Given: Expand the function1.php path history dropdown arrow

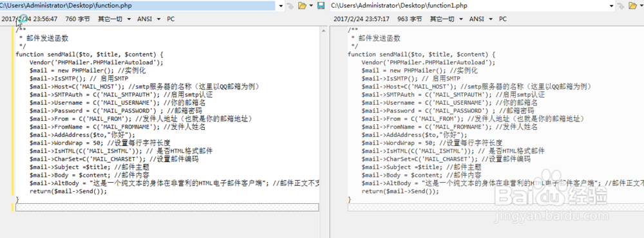Looking at the screenshot, I should [612, 6].
